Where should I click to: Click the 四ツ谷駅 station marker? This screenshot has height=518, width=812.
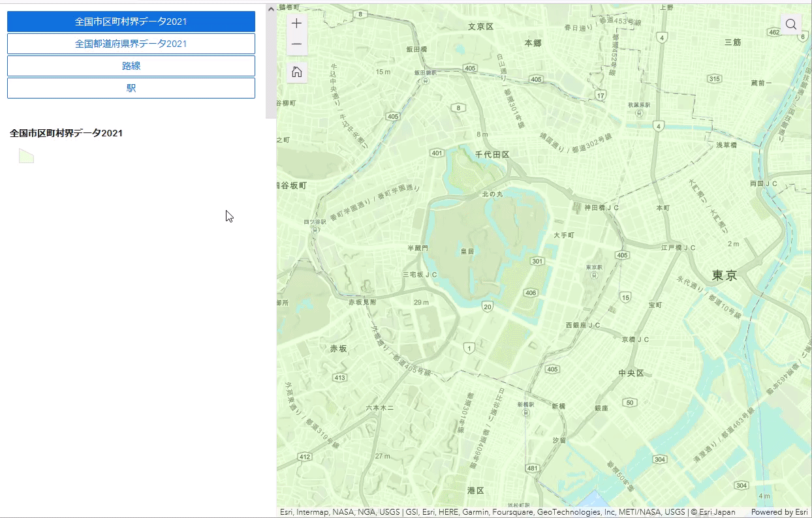pyautogui.click(x=314, y=229)
